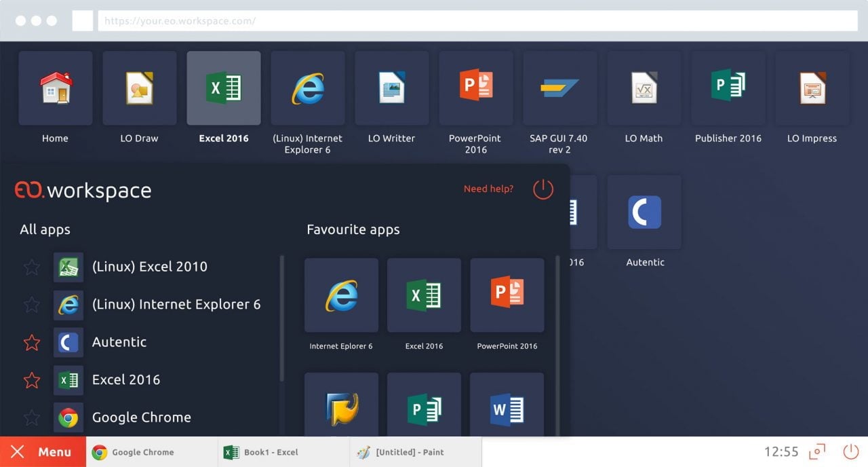
Task: Open PowerPoint 2016 in Favourite apps
Action: coord(507,295)
